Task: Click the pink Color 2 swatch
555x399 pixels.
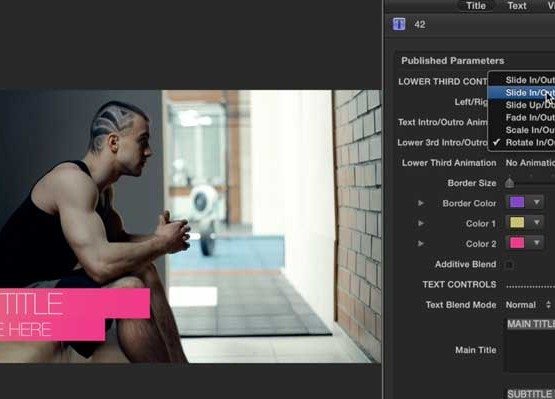Action: tap(517, 243)
